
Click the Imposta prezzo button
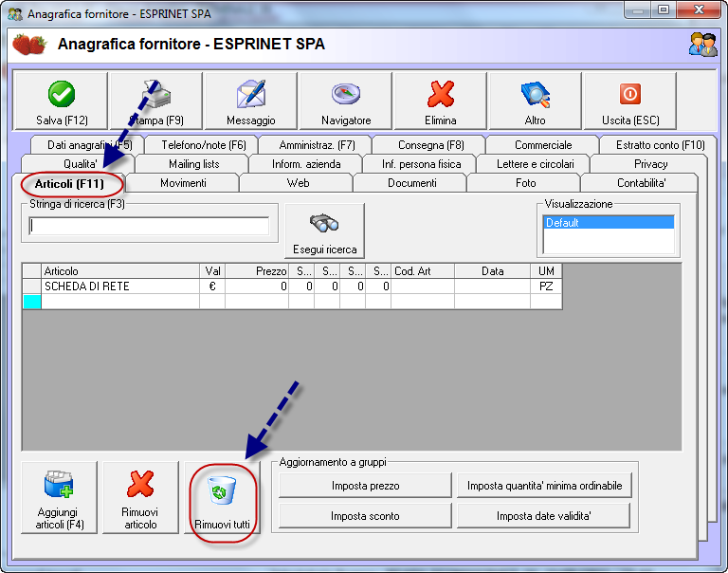(365, 486)
